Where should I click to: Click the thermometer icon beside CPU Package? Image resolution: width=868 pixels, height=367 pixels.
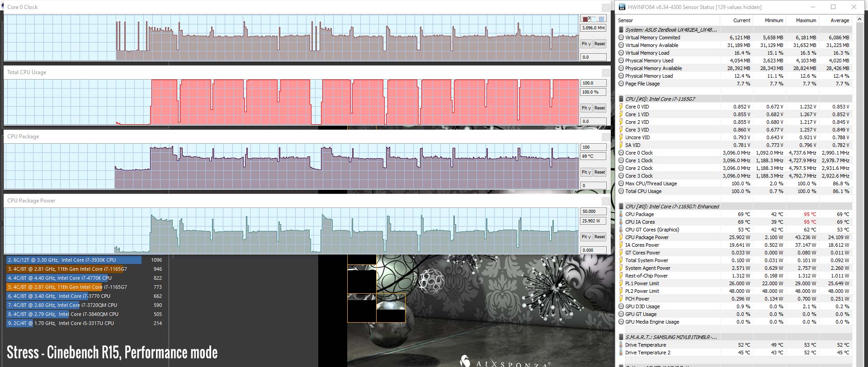coord(621,214)
